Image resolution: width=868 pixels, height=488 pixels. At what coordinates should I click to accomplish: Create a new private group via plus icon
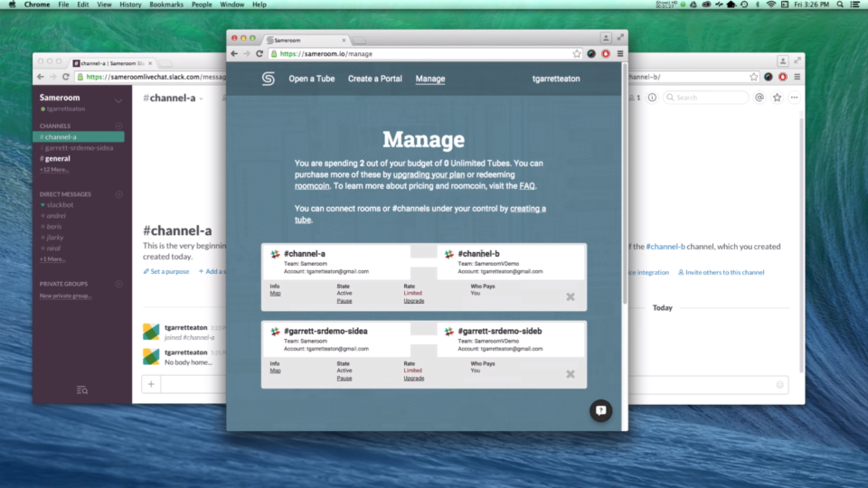click(118, 284)
